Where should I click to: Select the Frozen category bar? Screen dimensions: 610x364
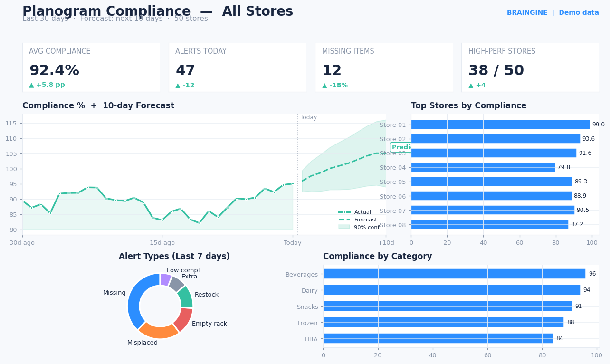[x=443, y=322]
